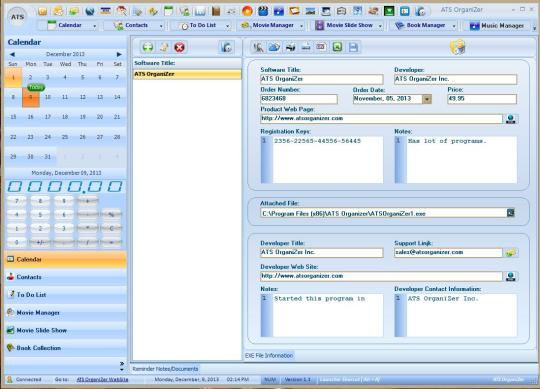Click the floppy disk save icon
Screen dimensions: 540x389
[353, 47]
